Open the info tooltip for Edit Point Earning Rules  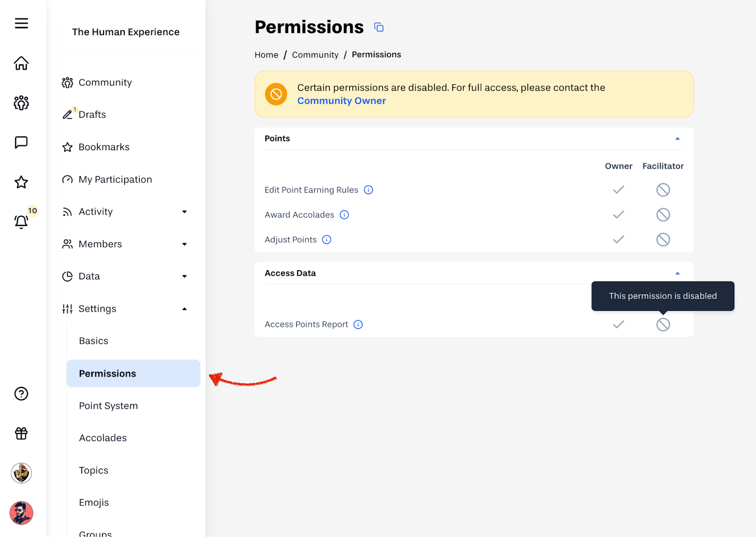(x=369, y=190)
